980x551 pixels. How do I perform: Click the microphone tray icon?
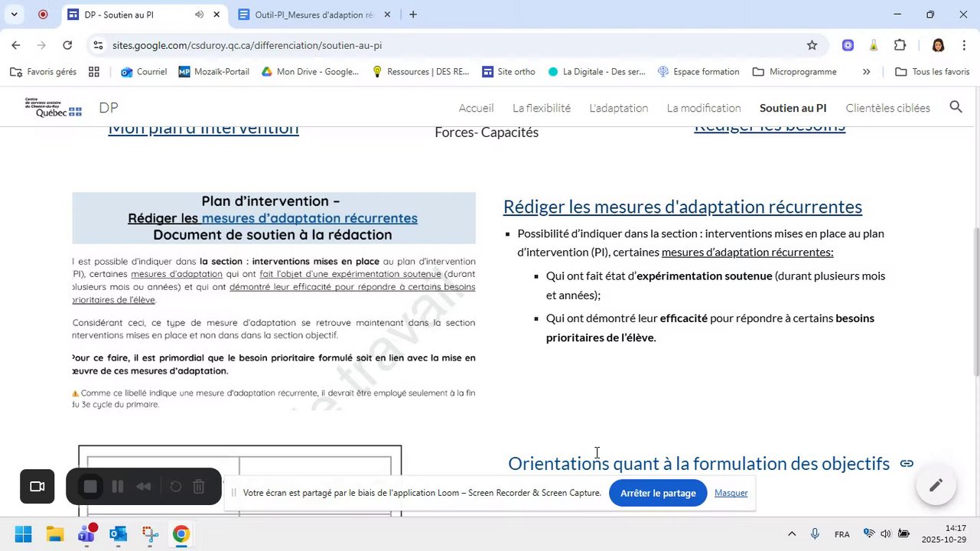(x=816, y=534)
